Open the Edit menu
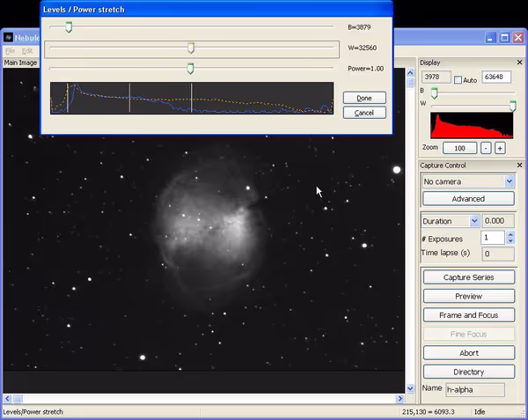The width and height of the screenshot is (528, 420). click(27, 51)
